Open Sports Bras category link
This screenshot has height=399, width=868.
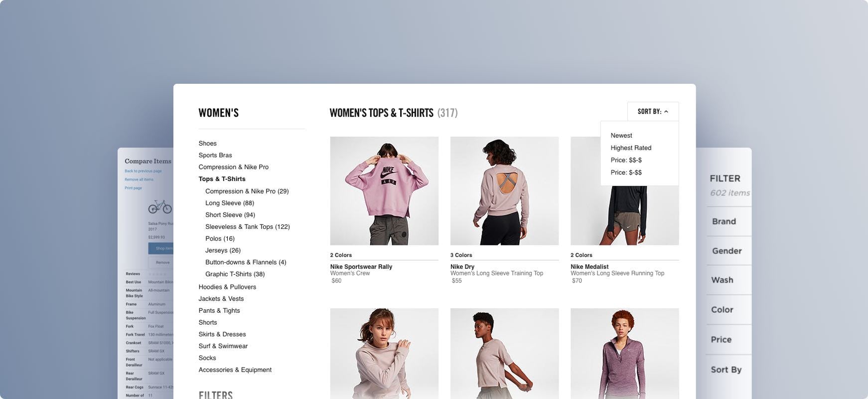[x=215, y=156]
